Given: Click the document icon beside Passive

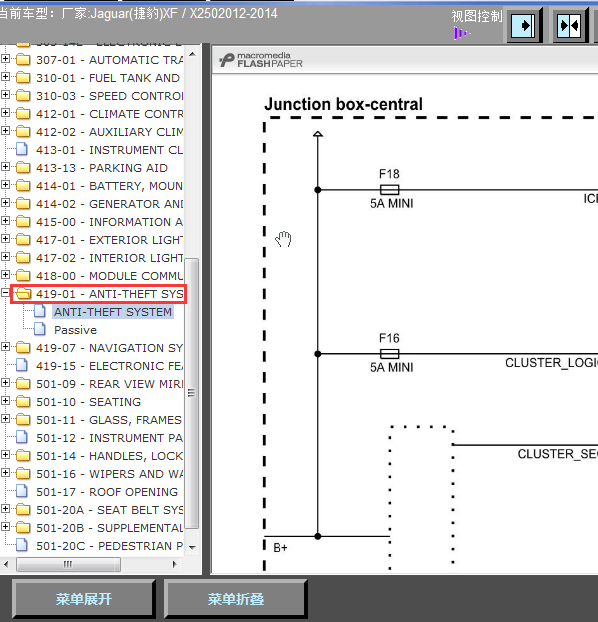Looking at the screenshot, I should click(39, 329).
